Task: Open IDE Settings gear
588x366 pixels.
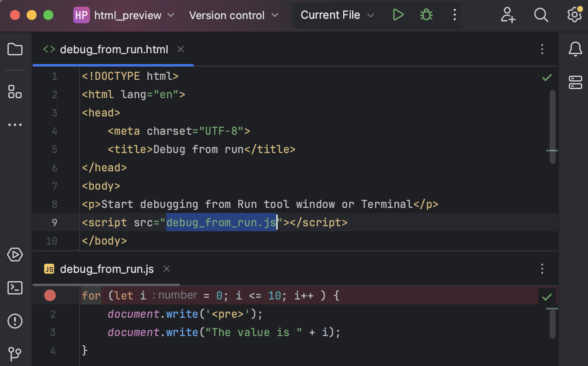Action: pos(574,15)
